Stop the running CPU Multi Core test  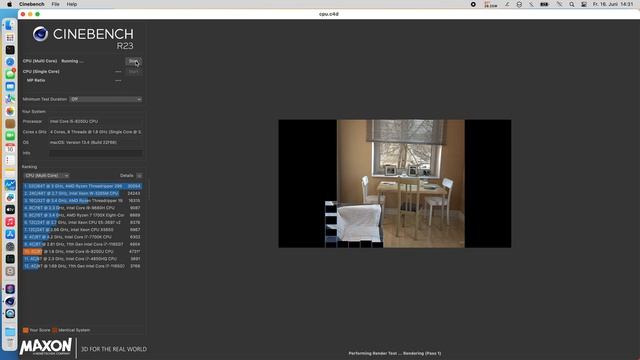(133, 61)
